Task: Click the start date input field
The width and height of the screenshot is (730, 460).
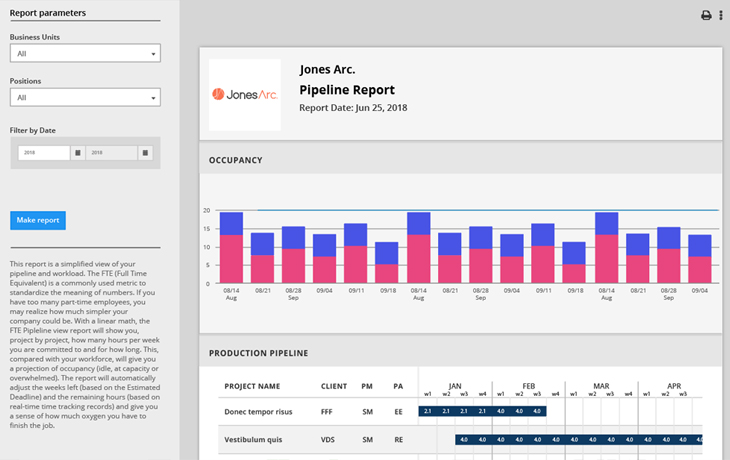Action: (44, 153)
